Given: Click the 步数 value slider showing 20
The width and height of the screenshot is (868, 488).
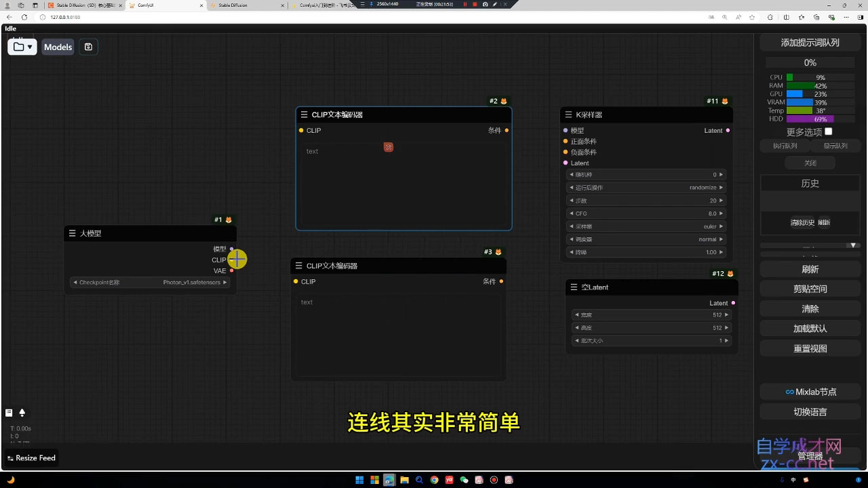Looking at the screenshot, I should 646,201.
